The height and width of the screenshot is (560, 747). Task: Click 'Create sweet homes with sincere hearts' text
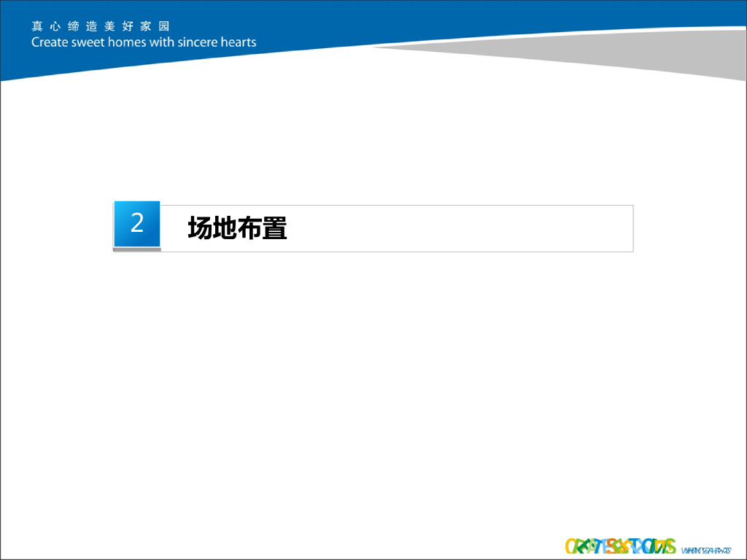pyautogui.click(x=144, y=42)
